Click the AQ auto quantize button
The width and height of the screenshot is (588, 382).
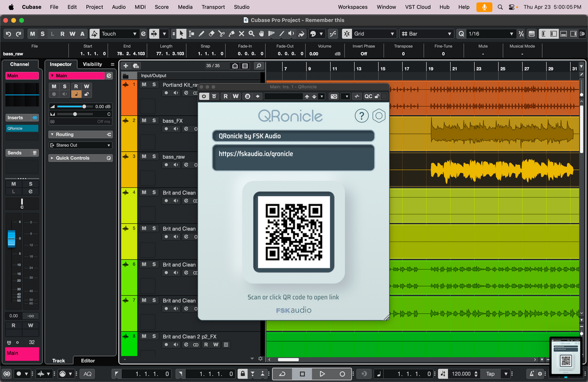point(87,374)
